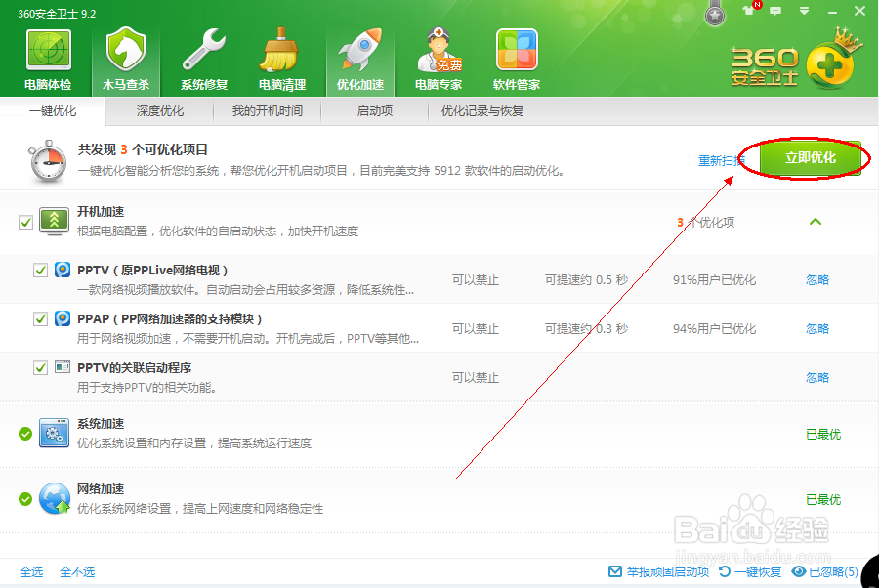Toggle the 开机加速 checkbox

coord(25,222)
